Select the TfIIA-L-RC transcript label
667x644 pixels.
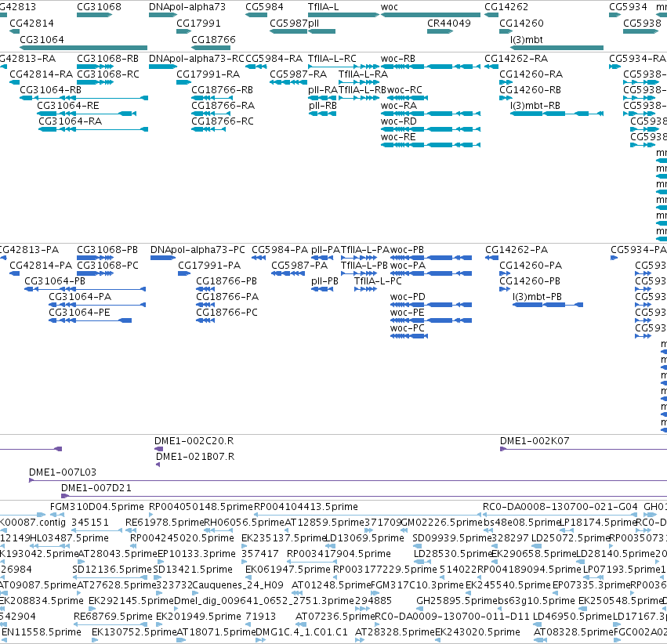[x=332, y=58]
